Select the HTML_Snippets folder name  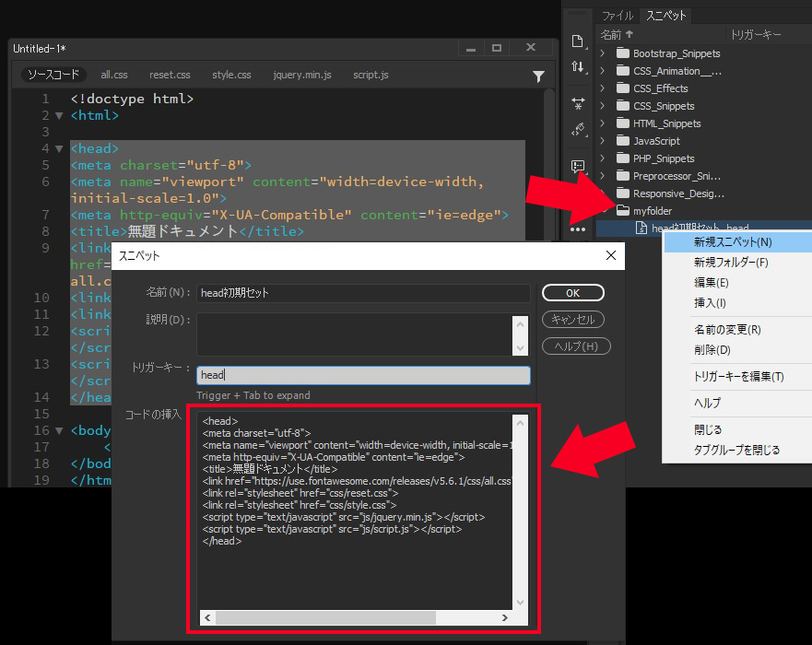point(667,123)
